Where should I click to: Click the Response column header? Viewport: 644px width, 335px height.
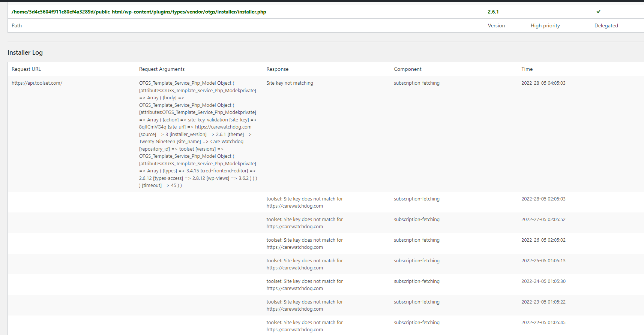click(x=277, y=69)
